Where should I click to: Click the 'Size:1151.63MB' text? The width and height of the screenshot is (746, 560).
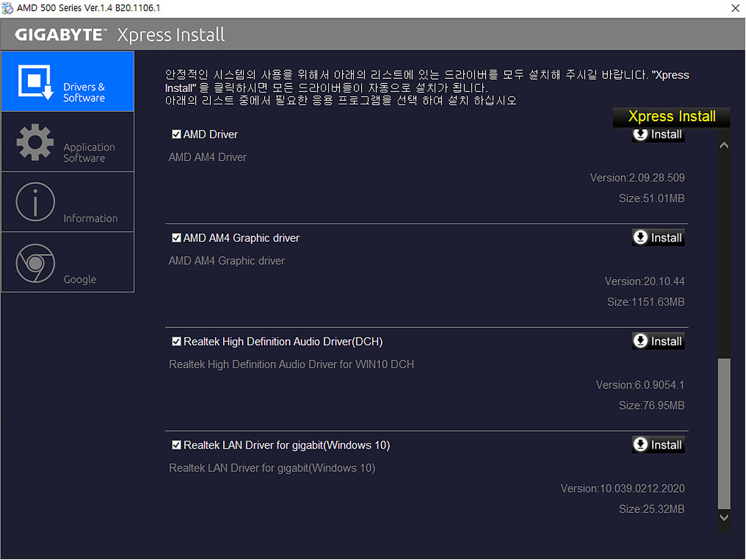[646, 302]
